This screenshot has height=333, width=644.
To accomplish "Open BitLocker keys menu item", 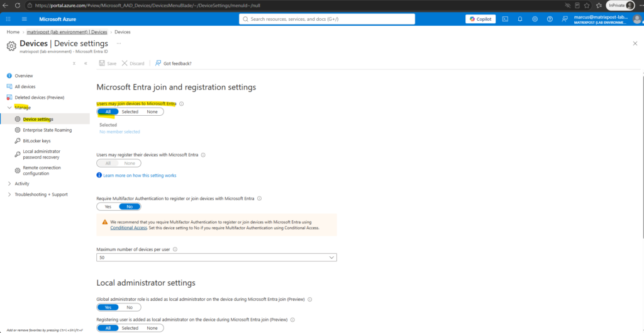I will click(36, 140).
